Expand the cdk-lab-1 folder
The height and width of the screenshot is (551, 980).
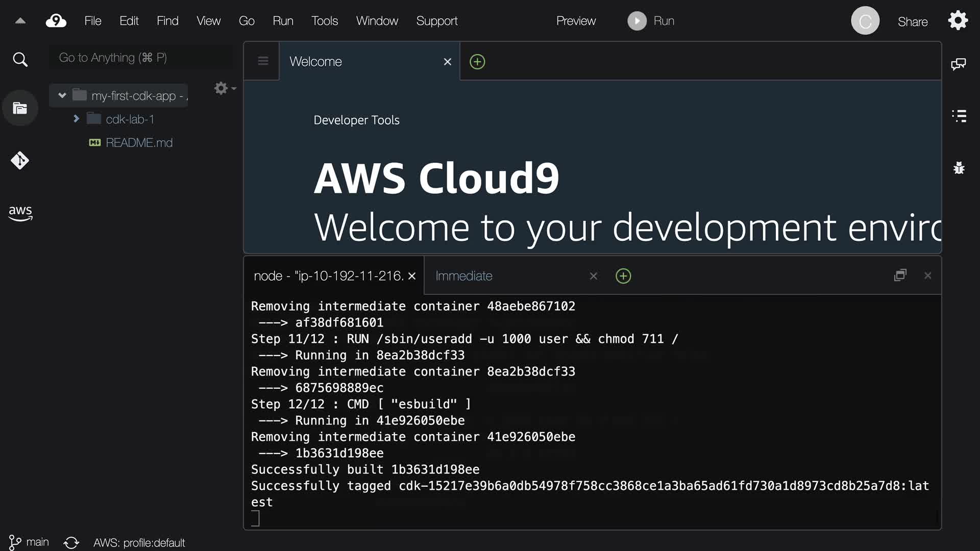click(x=76, y=119)
